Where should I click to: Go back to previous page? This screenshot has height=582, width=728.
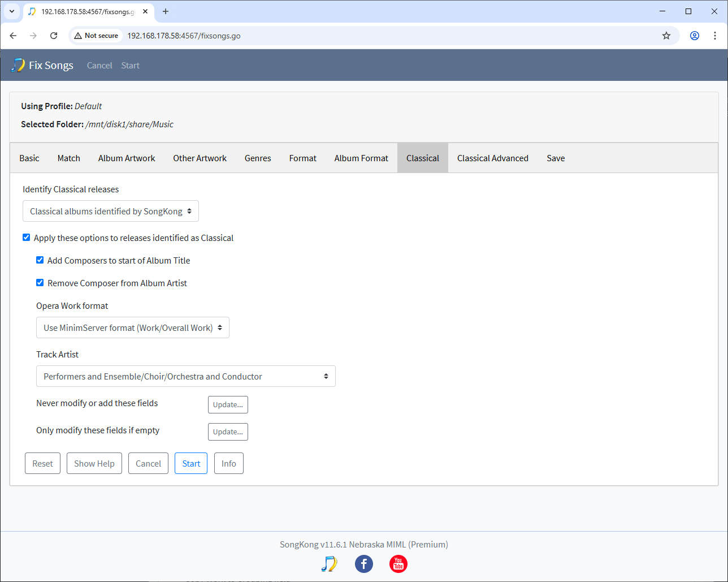tap(13, 36)
